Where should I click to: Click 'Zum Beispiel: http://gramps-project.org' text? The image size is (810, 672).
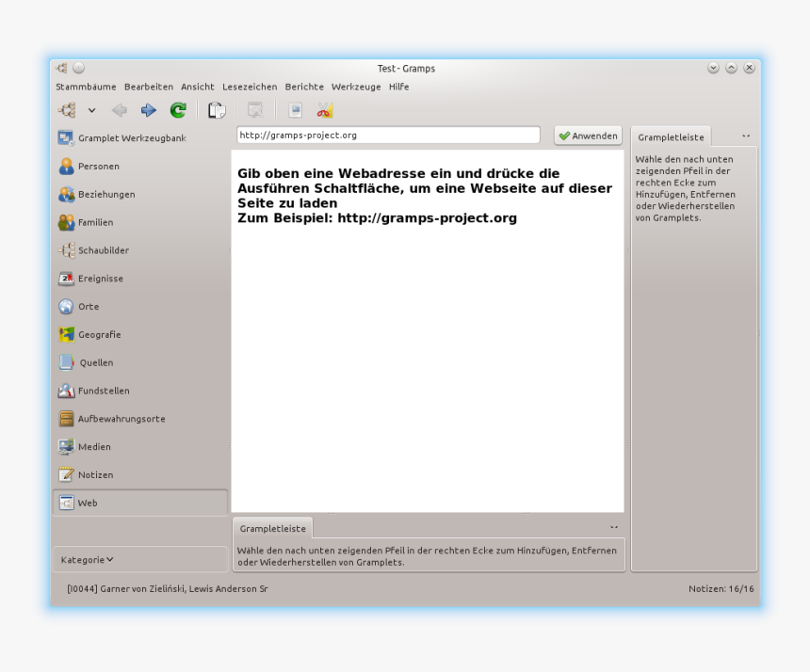coord(377,217)
